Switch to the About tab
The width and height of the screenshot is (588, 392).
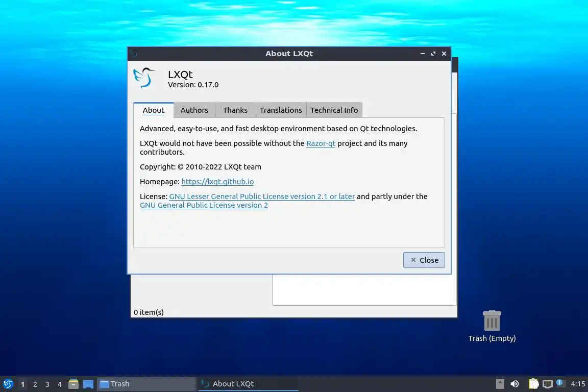pos(153,110)
